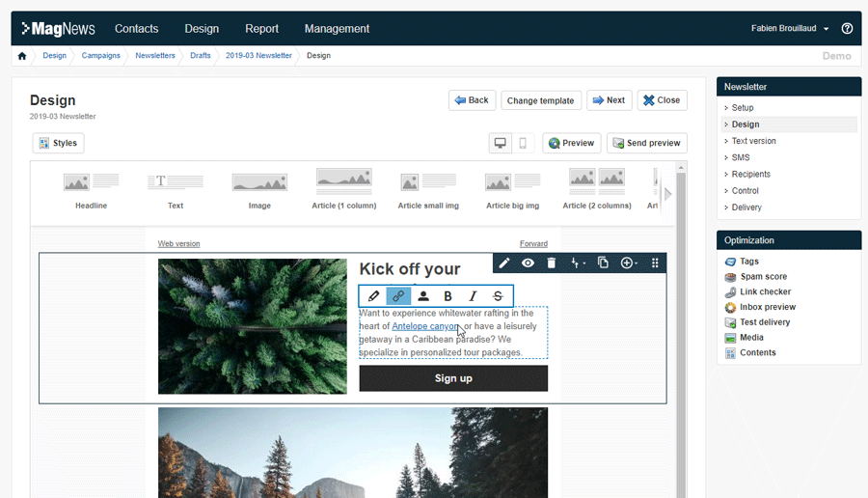Open the Fabien Brouillaud user dropdown

[790, 29]
